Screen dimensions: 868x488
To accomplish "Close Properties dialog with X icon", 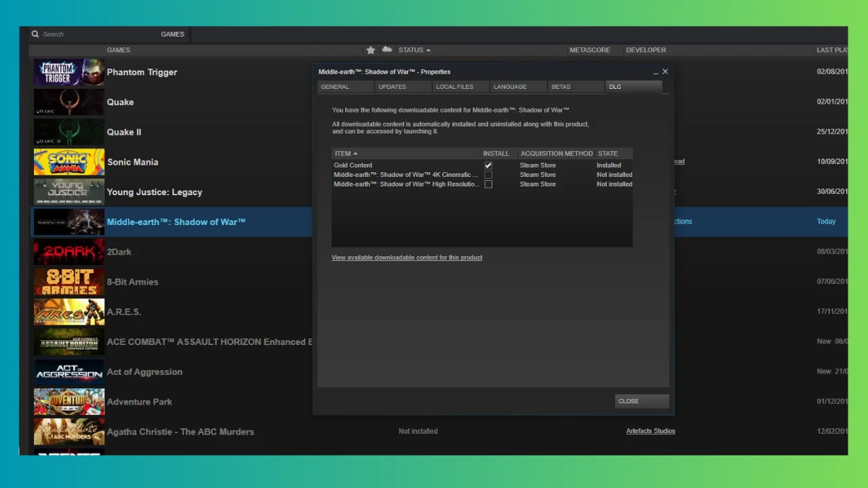I will tap(665, 71).
